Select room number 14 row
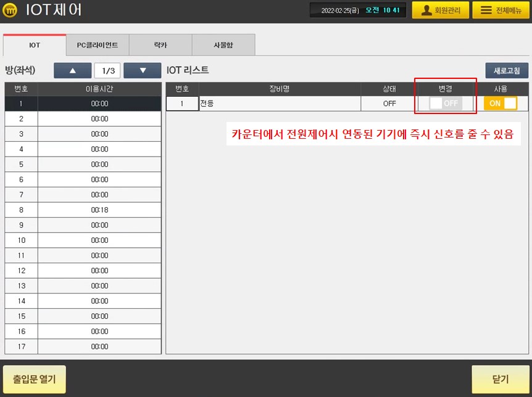The image size is (532, 397). (83, 301)
